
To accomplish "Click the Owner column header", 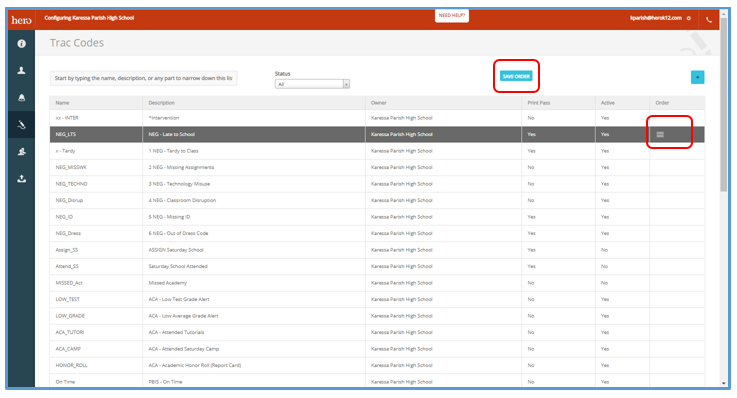I will point(378,103).
